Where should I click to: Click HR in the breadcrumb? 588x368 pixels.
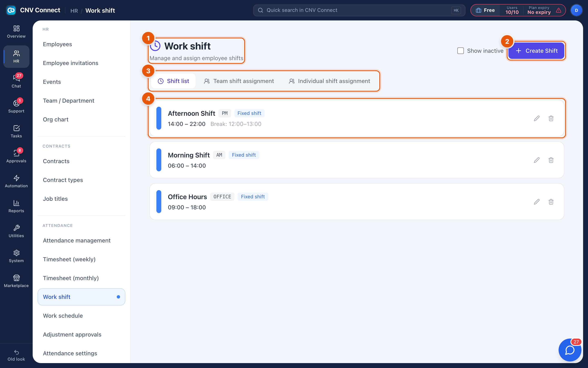[74, 11]
